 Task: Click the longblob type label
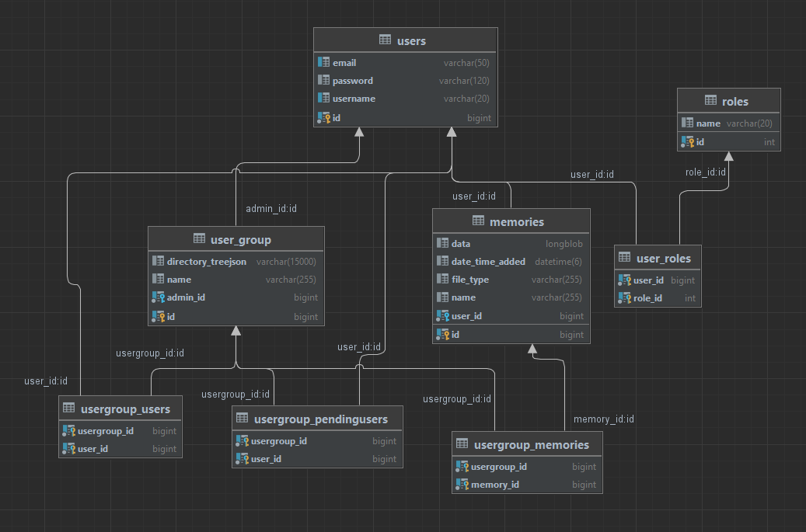point(564,243)
